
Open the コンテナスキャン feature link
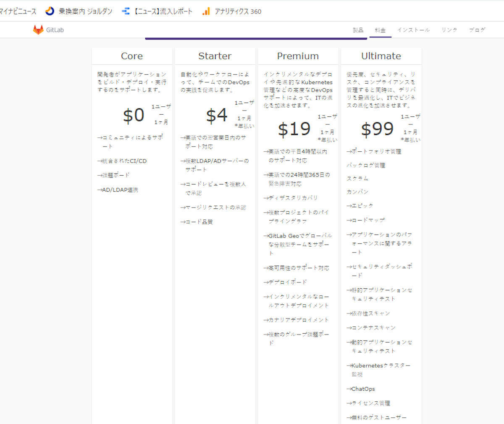coord(371,327)
